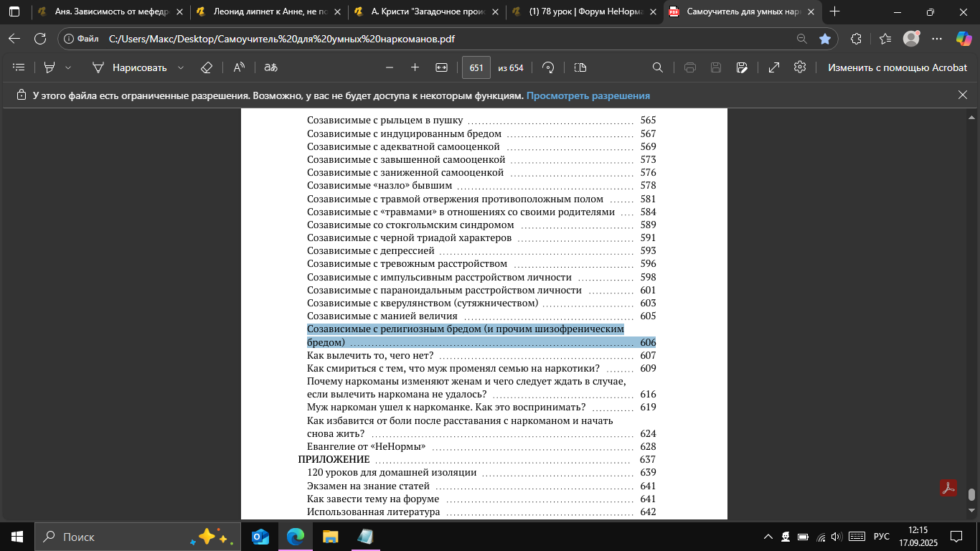Click the red Acrobat icon near scrollbar
This screenshot has width=980, height=551.
point(949,488)
